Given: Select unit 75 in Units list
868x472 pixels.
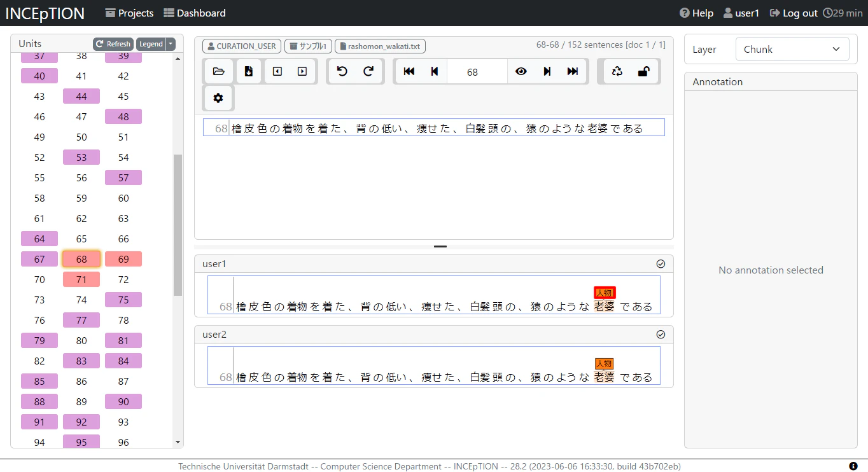Looking at the screenshot, I should [x=123, y=300].
